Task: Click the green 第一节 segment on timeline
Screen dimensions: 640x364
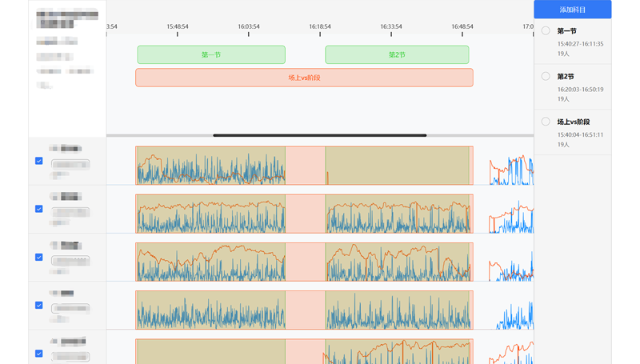Action: [211, 54]
